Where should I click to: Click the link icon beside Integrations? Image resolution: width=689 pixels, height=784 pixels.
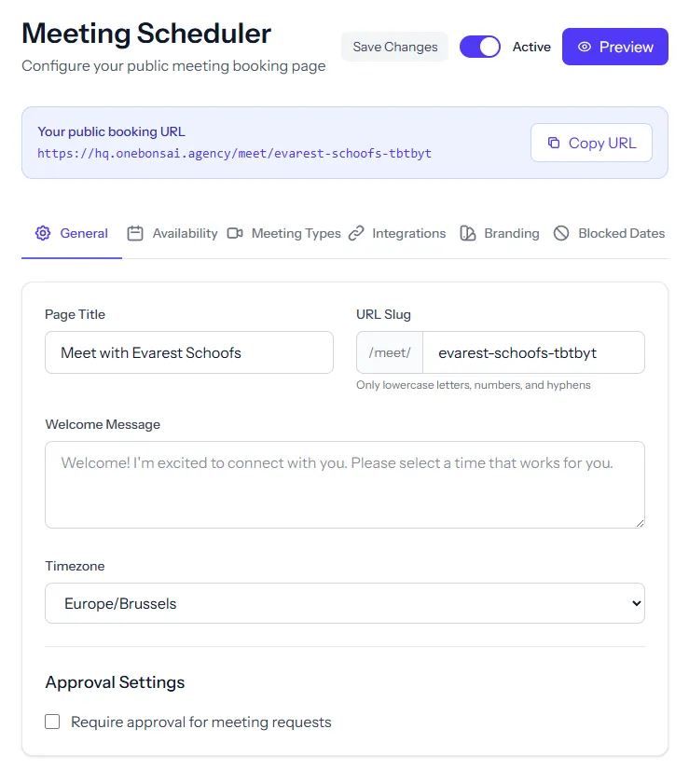(357, 233)
